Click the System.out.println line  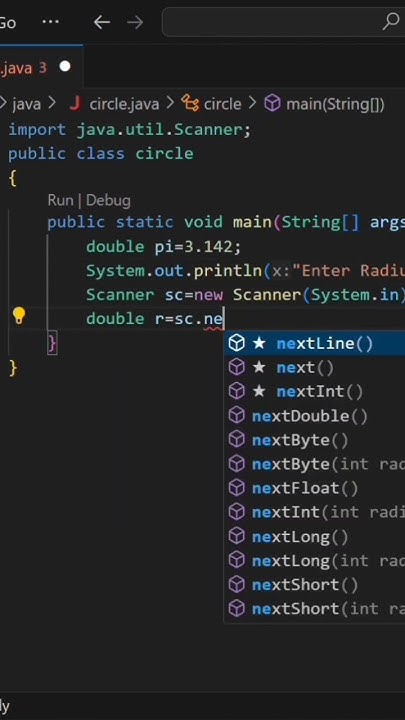(246, 271)
